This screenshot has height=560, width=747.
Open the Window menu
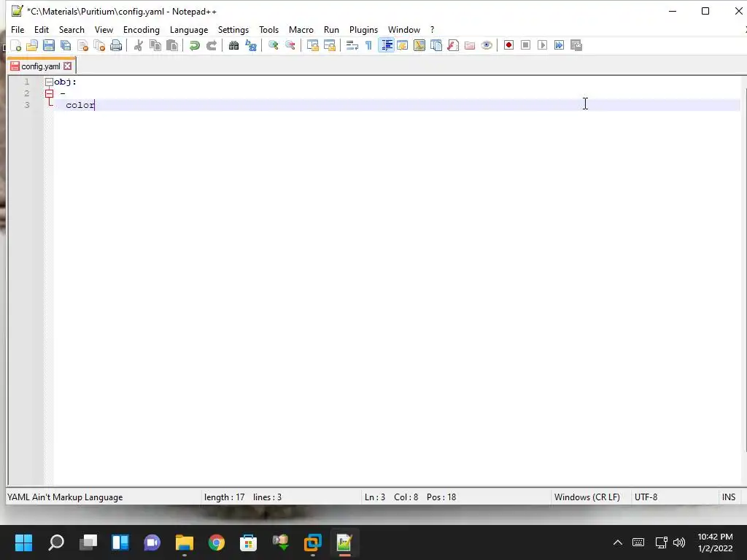[x=404, y=29]
